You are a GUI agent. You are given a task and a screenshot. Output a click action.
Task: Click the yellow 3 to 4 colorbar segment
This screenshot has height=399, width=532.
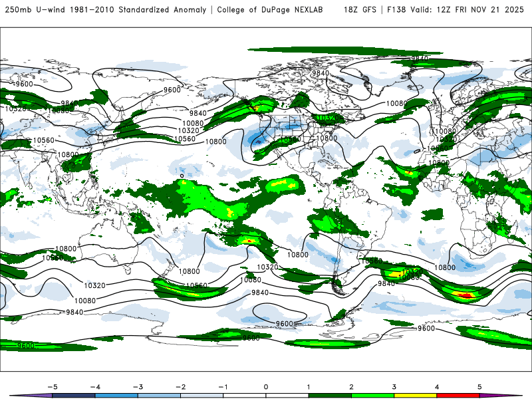[x=415, y=396]
